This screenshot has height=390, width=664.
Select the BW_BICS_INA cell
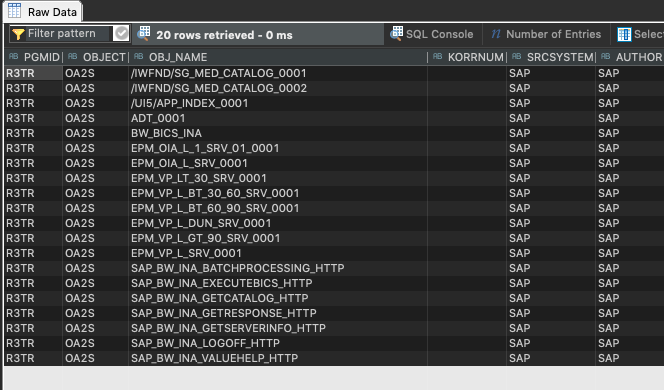pyautogui.click(x=278, y=133)
